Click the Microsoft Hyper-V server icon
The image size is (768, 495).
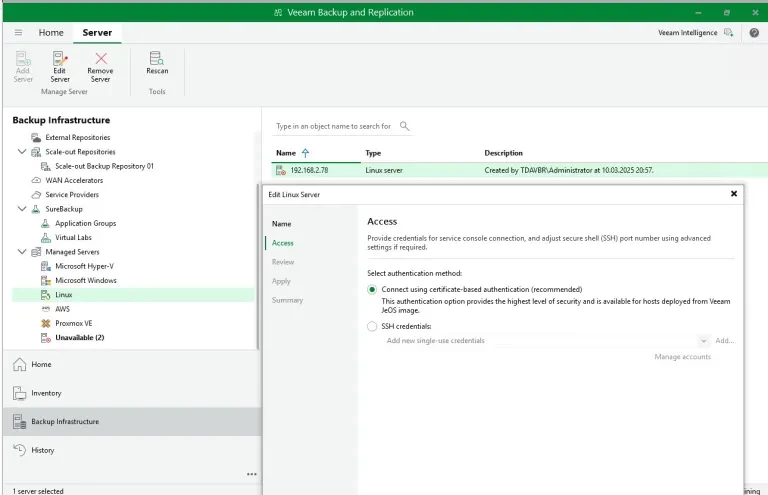(46, 266)
